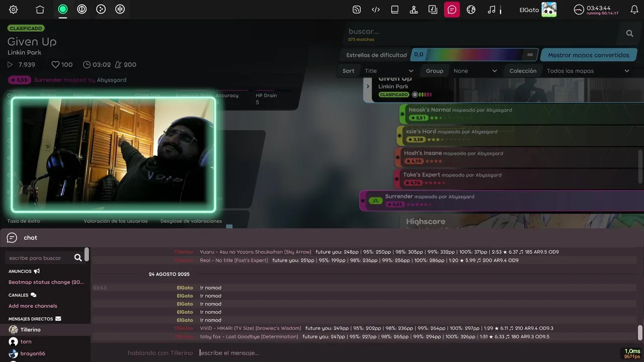Click the webcam overlay thumbnail
The height and width of the screenshot is (362, 644).
pos(113,155)
